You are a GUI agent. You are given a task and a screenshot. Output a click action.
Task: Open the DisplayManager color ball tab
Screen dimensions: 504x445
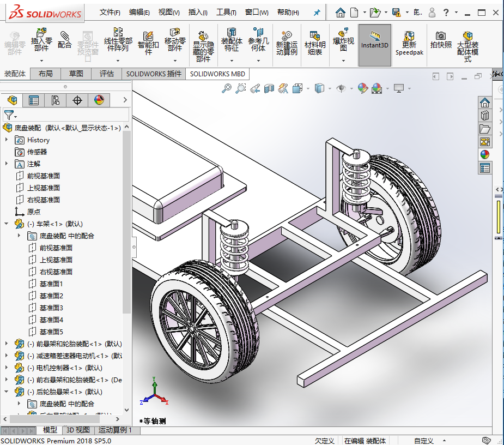[99, 100]
